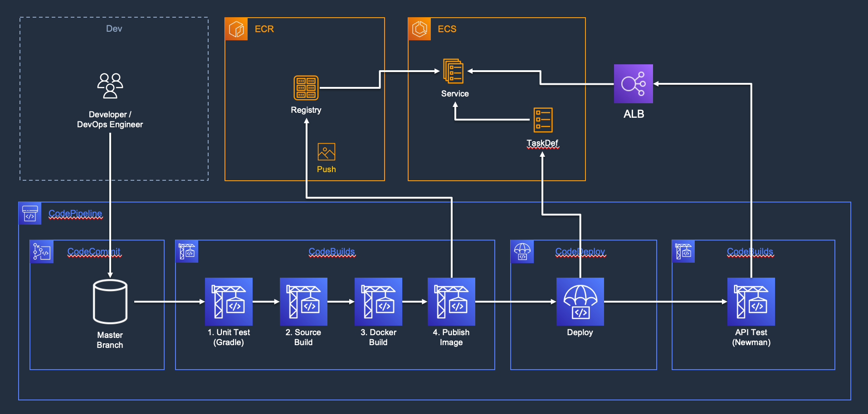
Task: Select the Master Branch repository cylinder
Action: click(110, 302)
